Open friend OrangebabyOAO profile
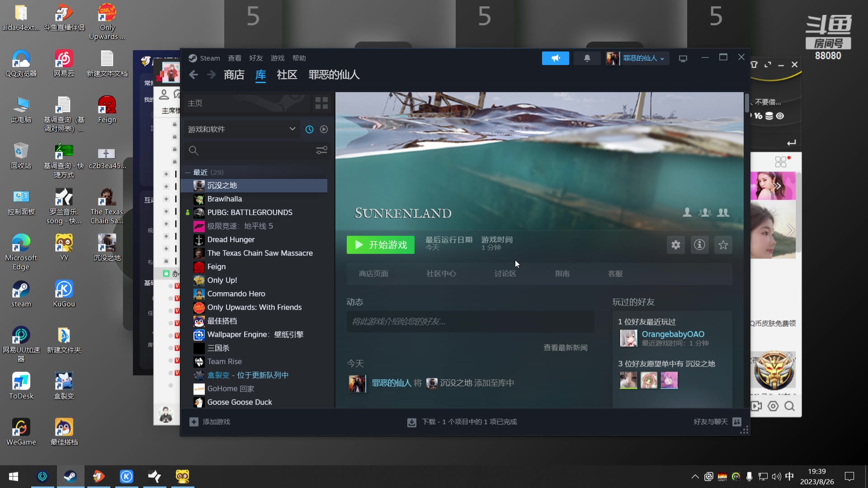The height and width of the screenshot is (488, 868). pyautogui.click(x=673, y=334)
